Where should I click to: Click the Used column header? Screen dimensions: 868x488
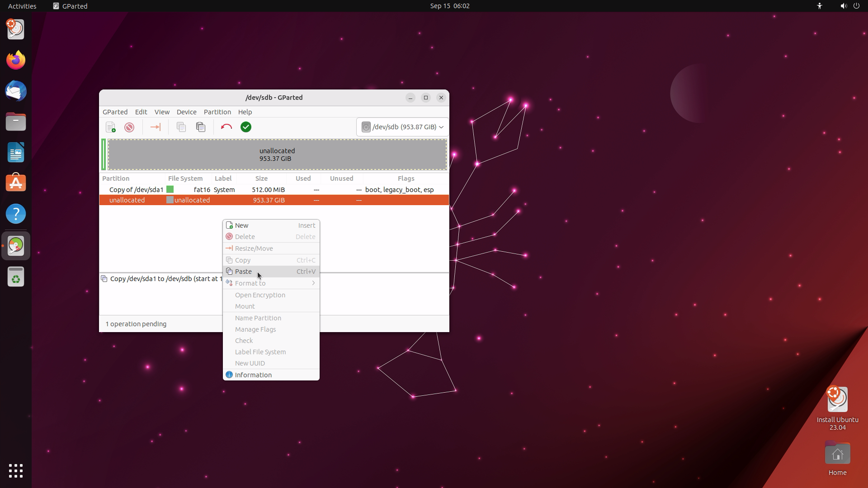[x=303, y=178]
